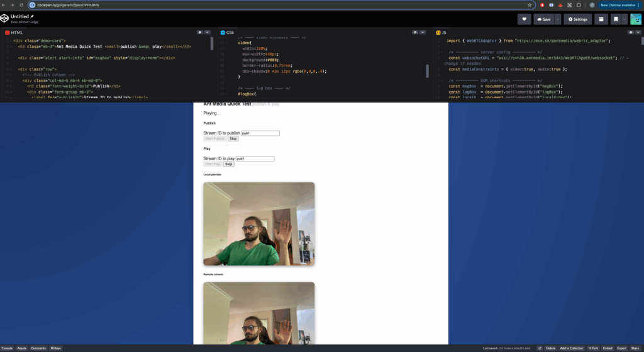
Task: Bookmark this page with the star icon
Action: (x=530, y=5)
